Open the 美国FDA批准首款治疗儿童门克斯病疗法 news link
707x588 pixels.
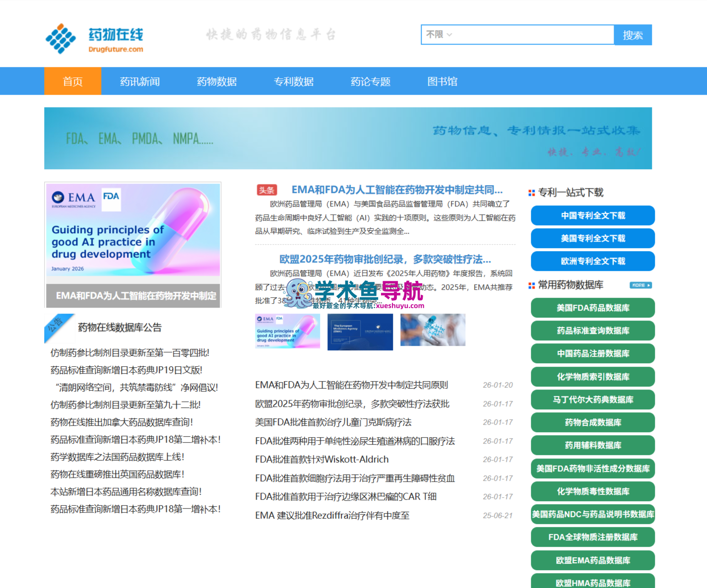click(x=333, y=422)
